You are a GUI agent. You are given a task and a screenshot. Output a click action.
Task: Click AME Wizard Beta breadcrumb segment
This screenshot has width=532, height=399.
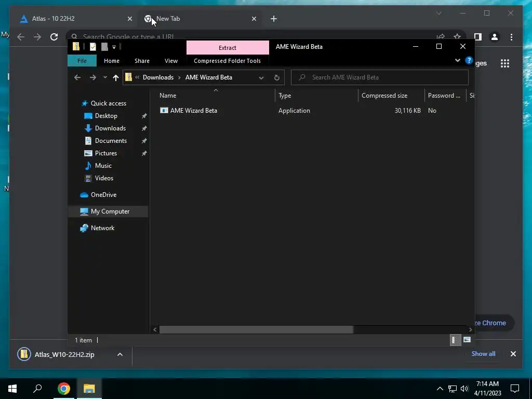[x=209, y=77]
